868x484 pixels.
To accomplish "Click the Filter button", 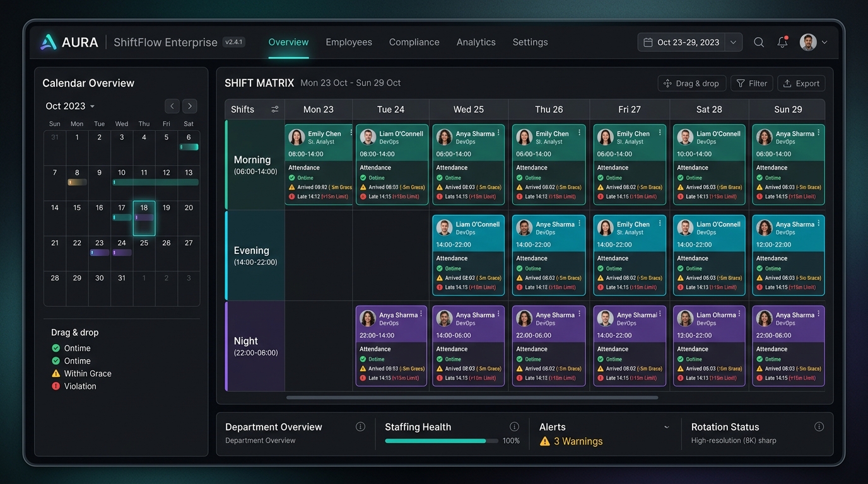I will (x=752, y=83).
